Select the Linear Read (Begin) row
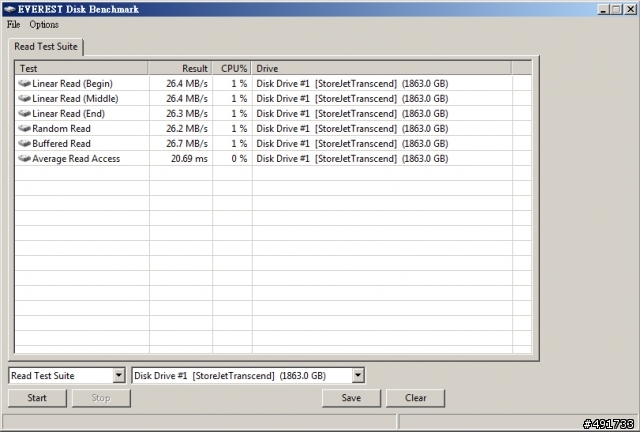 273,83
